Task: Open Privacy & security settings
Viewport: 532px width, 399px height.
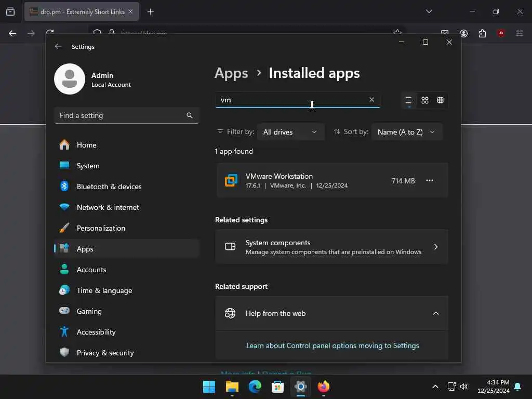Action: click(x=126, y=353)
